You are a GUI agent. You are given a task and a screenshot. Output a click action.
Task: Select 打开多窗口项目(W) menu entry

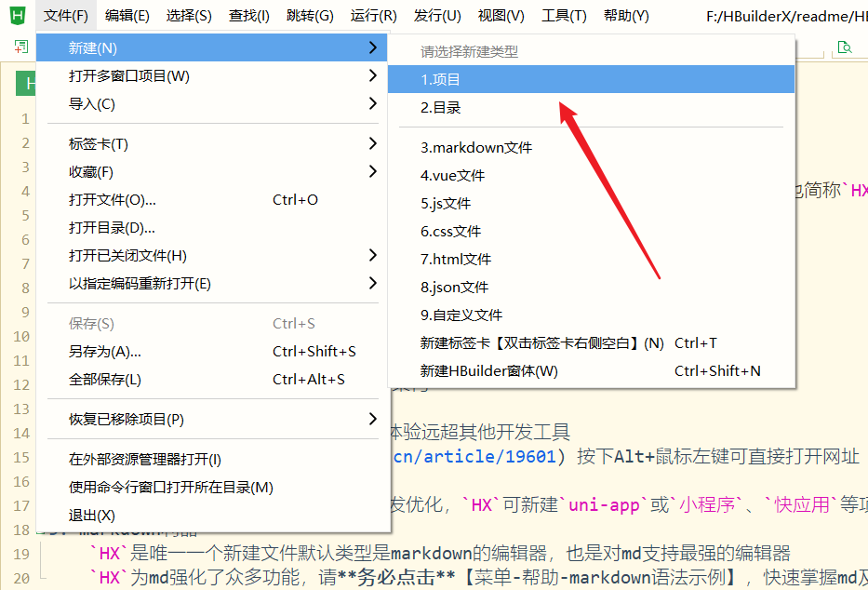(x=213, y=75)
